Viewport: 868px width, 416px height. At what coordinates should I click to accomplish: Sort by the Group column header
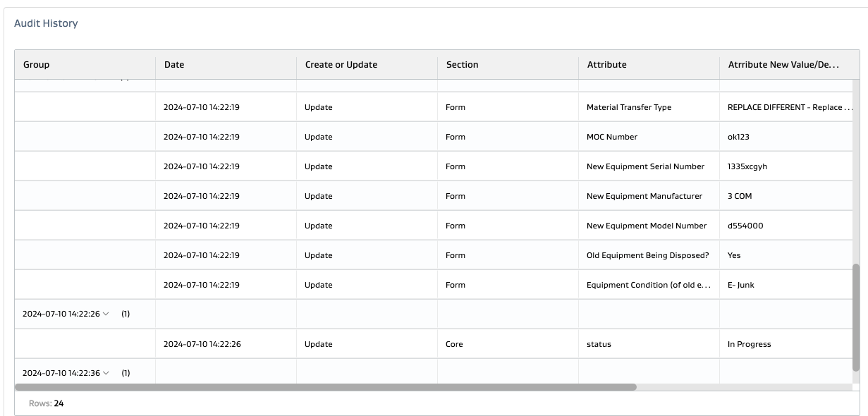37,65
